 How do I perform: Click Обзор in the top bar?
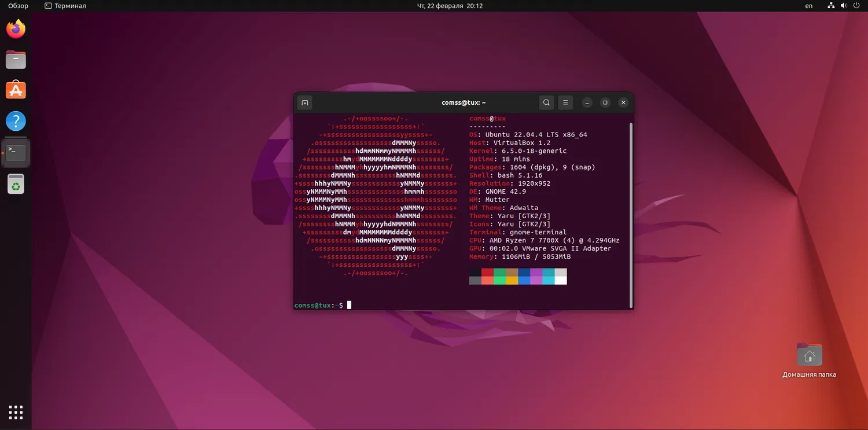(x=18, y=6)
